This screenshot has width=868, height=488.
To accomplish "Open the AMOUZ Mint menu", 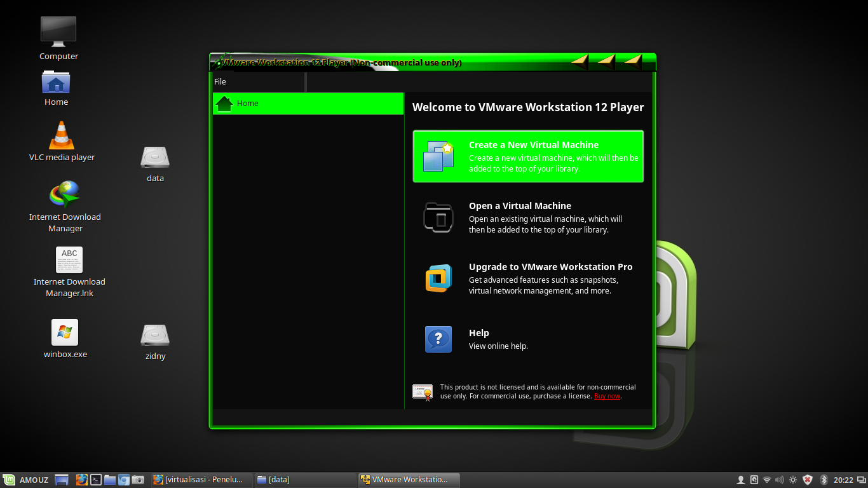I will (x=26, y=480).
